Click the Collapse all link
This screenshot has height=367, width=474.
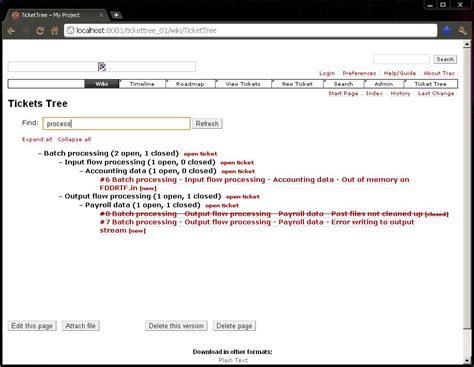(x=74, y=139)
